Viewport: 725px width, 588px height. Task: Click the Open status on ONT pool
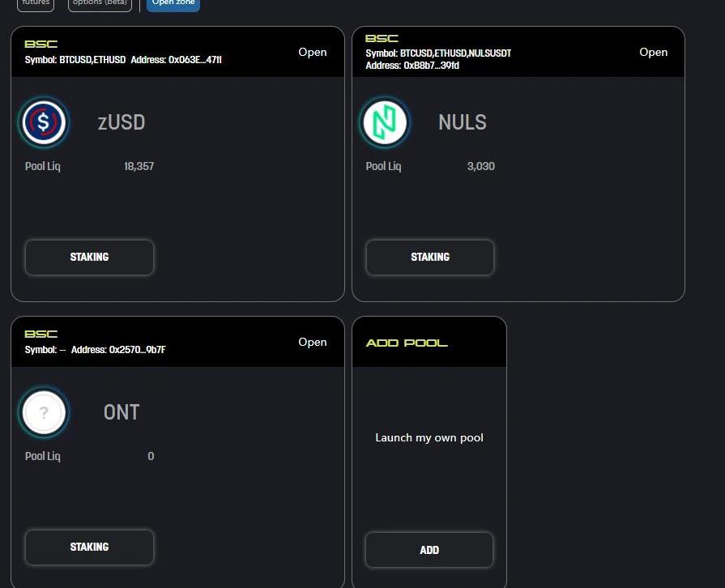(x=312, y=342)
